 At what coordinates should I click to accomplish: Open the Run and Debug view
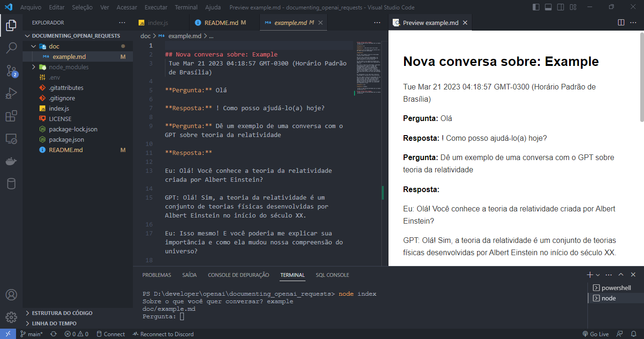click(x=10, y=94)
